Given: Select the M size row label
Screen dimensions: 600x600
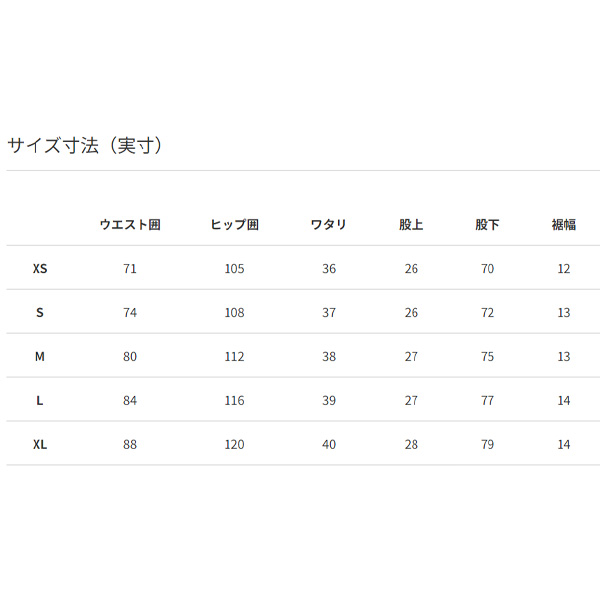Looking at the screenshot, I should coord(40,357).
